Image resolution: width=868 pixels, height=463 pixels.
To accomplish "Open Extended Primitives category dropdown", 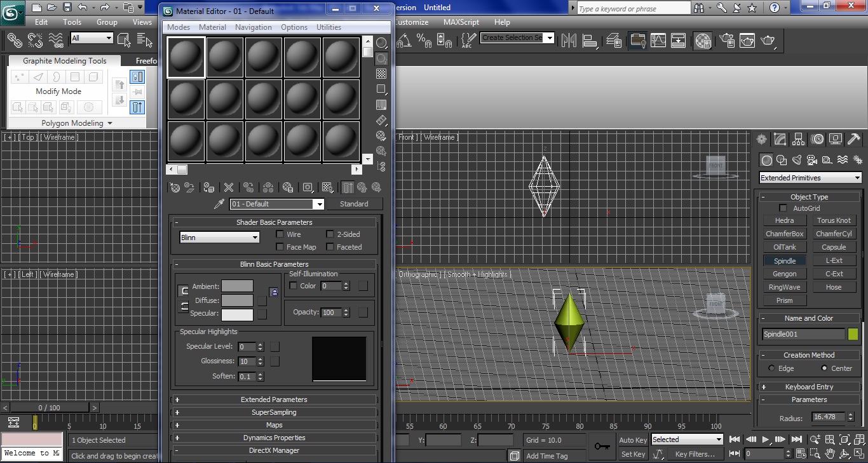I will click(810, 178).
